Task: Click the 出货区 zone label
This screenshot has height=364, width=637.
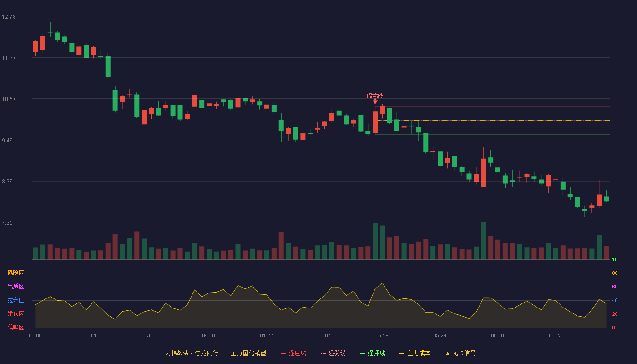Action: [15, 287]
